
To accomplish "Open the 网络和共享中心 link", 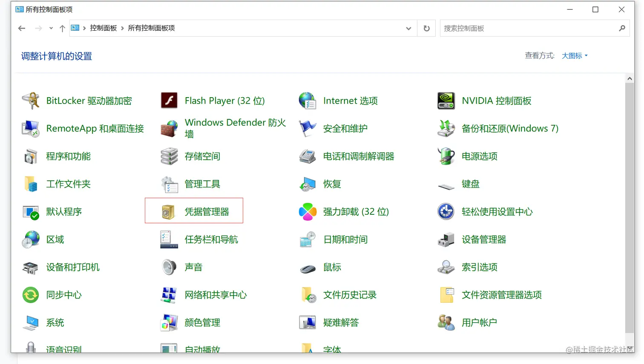I will point(216,295).
